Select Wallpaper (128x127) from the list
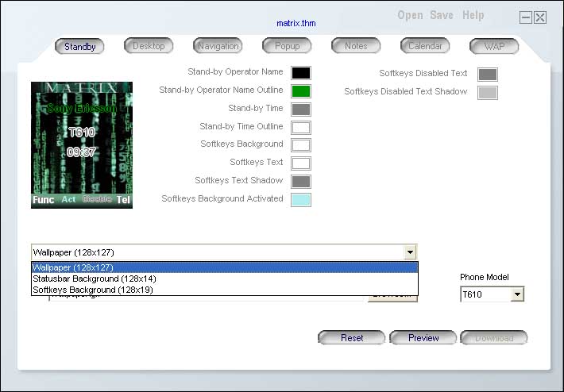This screenshot has width=564, height=392. click(225, 267)
